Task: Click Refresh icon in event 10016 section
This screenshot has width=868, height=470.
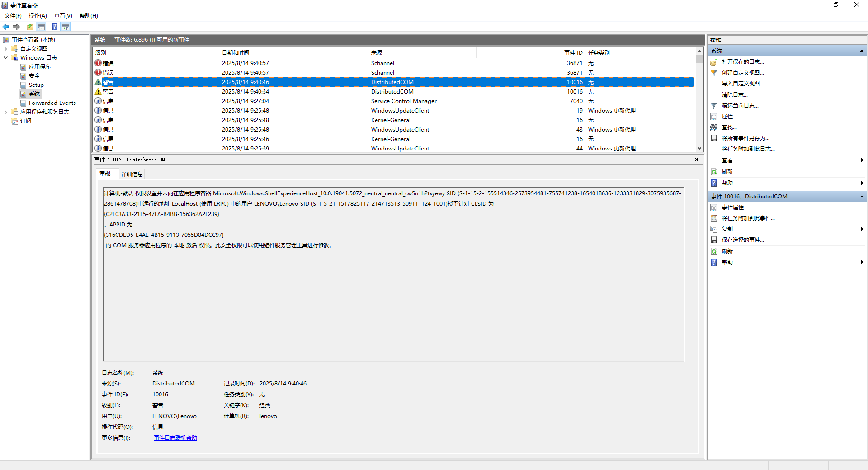Action: coord(714,251)
